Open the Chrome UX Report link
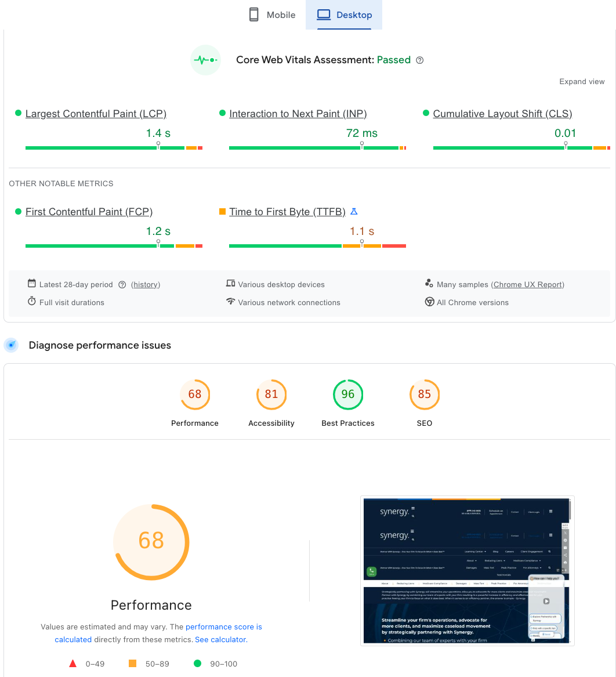 pos(527,285)
